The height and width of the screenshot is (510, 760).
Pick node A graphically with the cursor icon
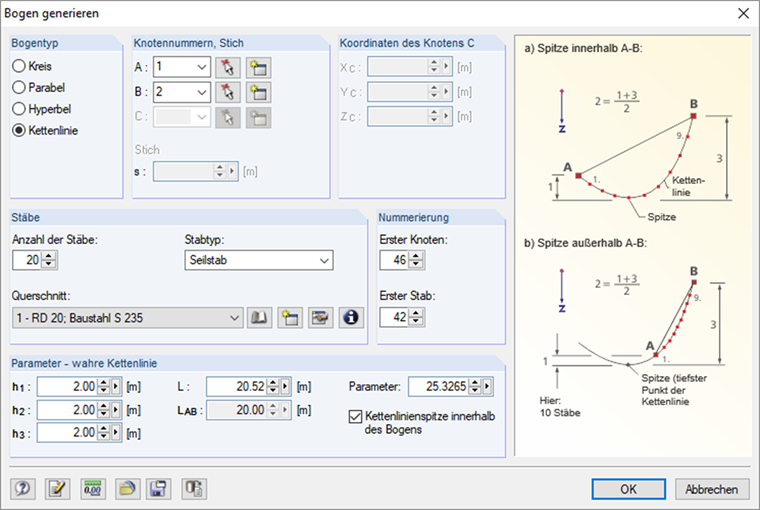[228, 67]
